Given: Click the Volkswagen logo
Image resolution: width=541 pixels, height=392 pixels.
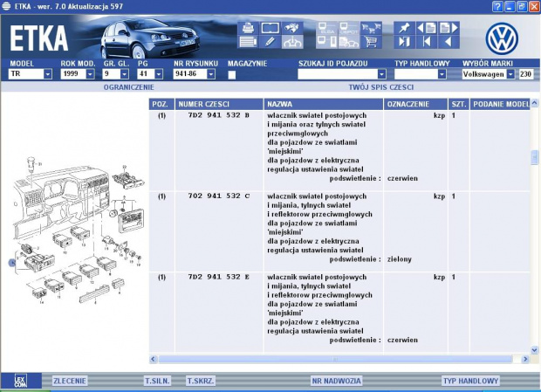Looking at the screenshot, I should (502, 38).
